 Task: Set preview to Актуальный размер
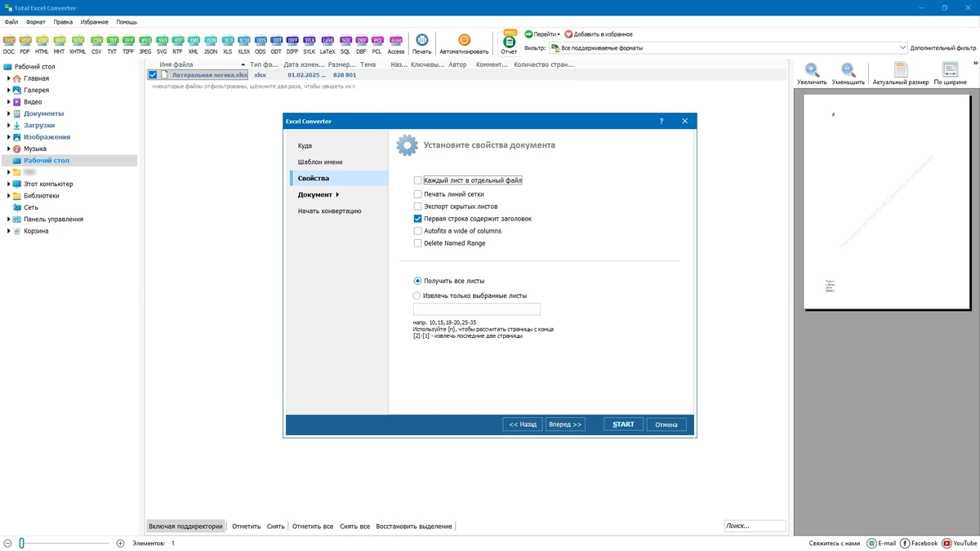900,73
